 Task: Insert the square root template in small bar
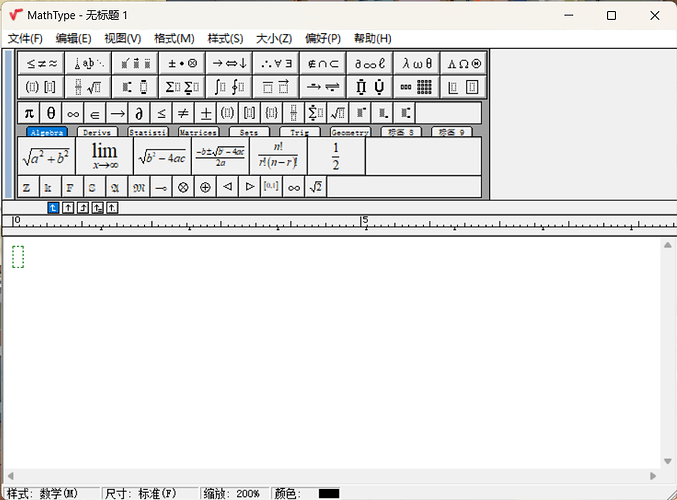pos(338,114)
